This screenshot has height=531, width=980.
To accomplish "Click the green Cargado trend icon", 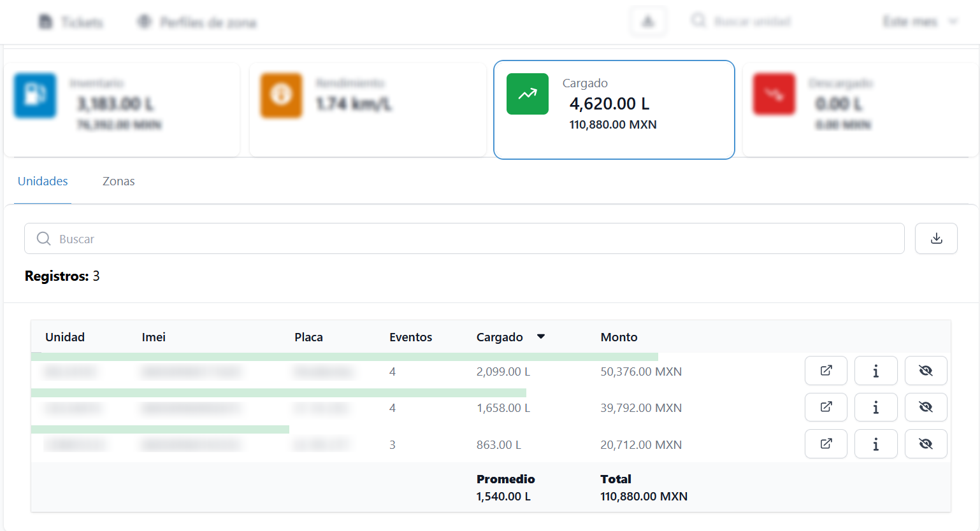I will click(x=527, y=94).
